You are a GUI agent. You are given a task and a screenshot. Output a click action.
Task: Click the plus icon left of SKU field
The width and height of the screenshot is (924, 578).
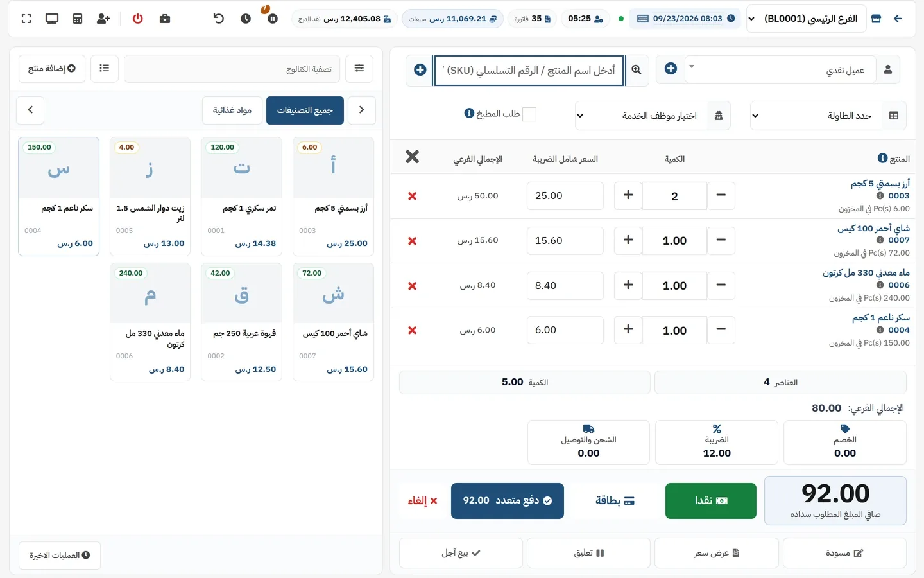coord(420,70)
